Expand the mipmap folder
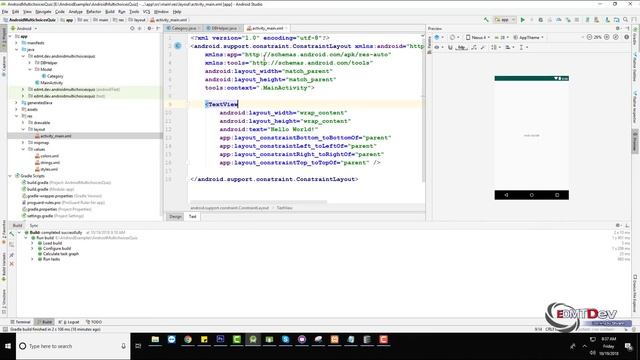640x360 pixels. 23,143
